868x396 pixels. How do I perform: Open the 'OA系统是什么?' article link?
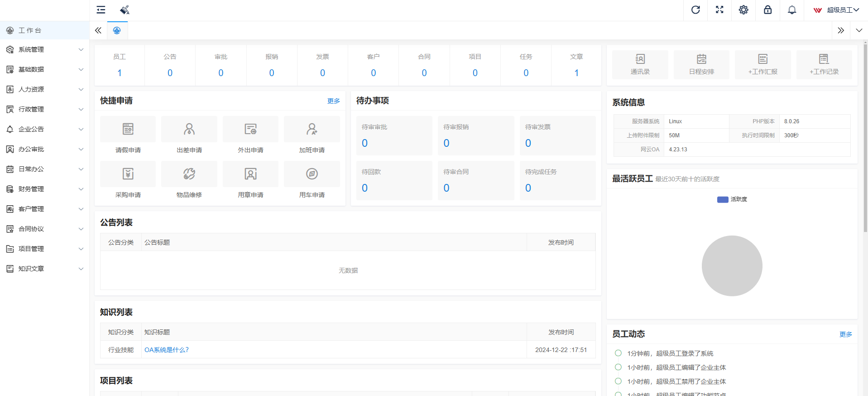pyautogui.click(x=166, y=350)
